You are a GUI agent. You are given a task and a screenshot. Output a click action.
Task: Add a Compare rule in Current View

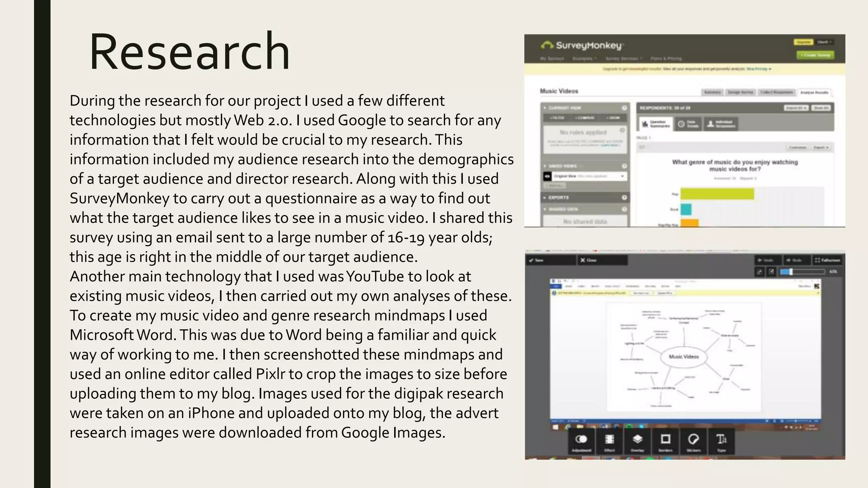click(585, 118)
